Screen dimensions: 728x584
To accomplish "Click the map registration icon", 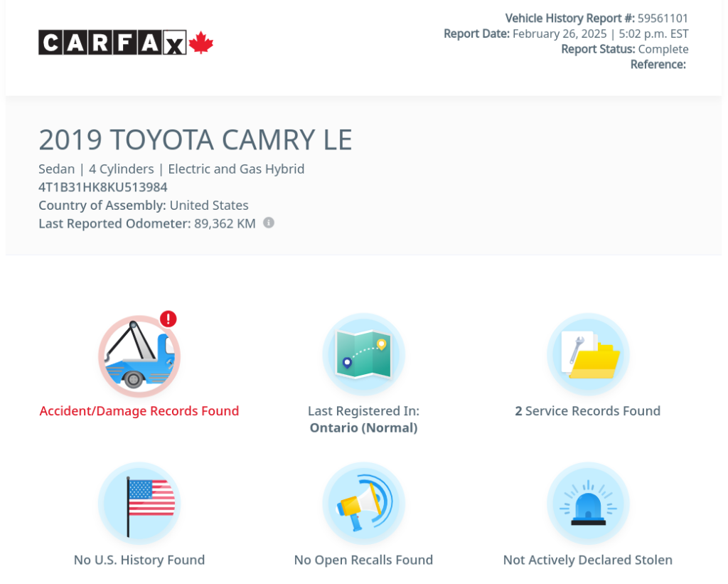I will [x=363, y=354].
